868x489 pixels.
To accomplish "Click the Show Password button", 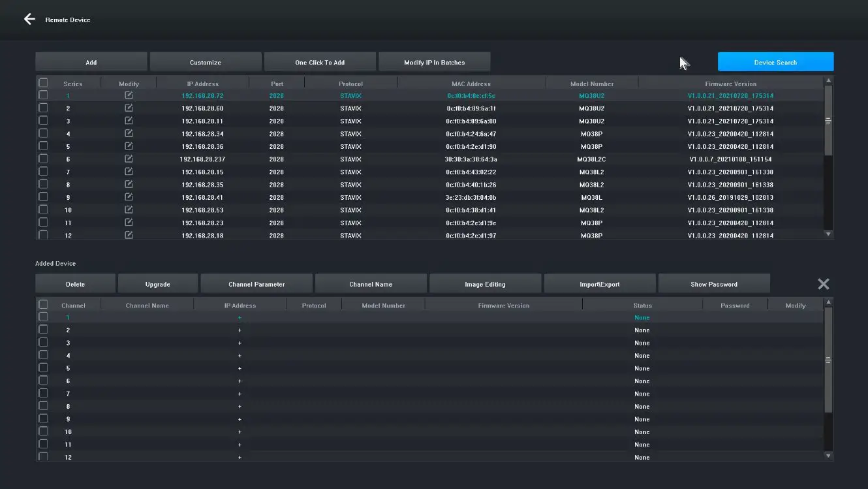I will click(714, 284).
